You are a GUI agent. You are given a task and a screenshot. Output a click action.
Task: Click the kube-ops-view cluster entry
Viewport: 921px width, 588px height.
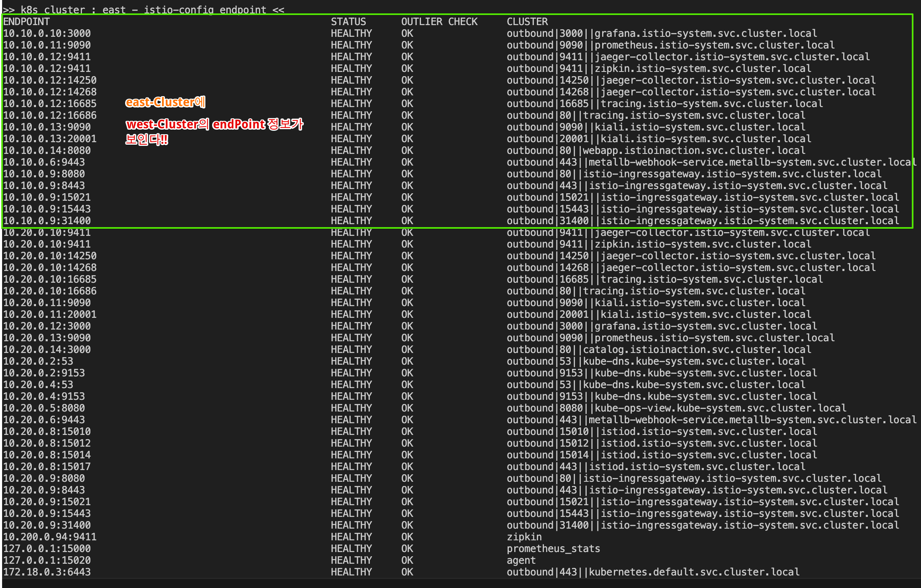point(676,408)
